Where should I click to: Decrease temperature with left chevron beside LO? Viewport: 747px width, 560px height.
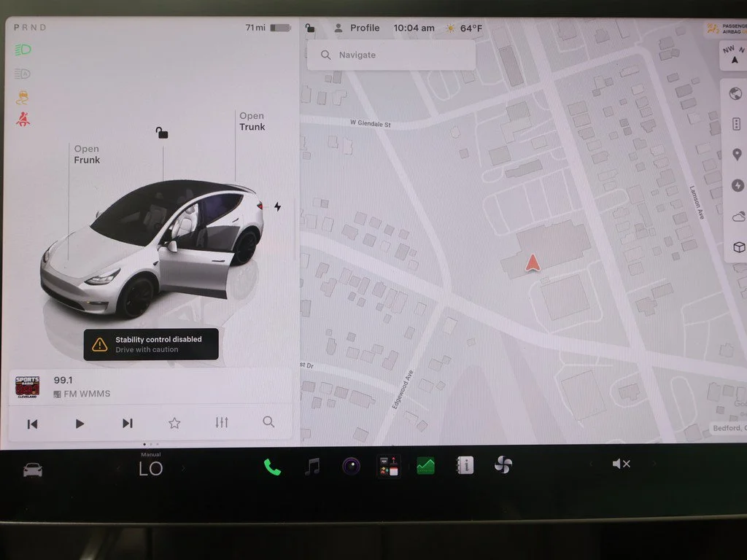[x=118, y=469]
